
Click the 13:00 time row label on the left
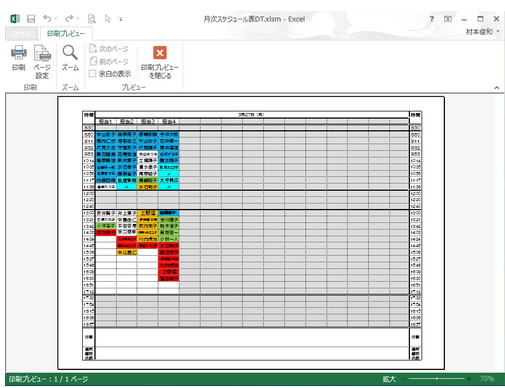click(x=89, y=213)
